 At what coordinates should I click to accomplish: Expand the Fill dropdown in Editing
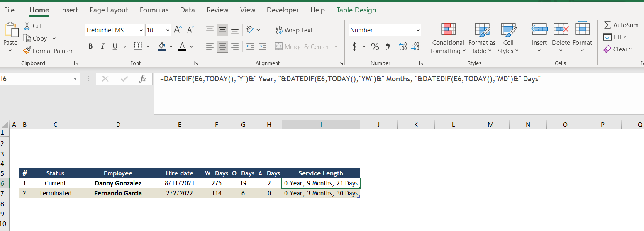[624, 37]
